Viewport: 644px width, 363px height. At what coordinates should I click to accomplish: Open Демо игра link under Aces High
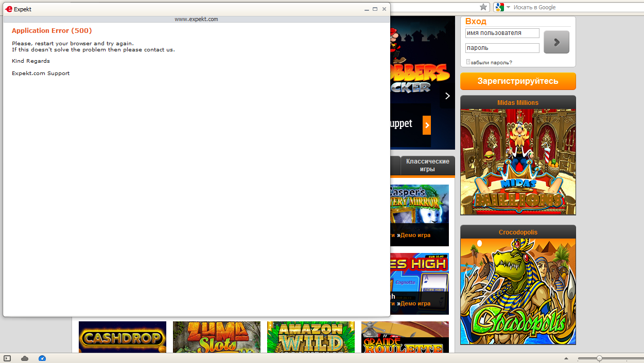(x=415, y=303)
